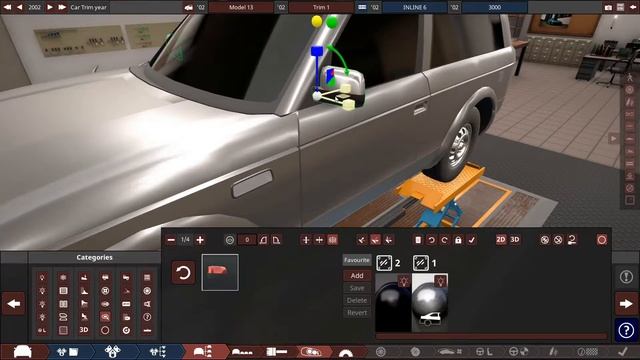Select the L light category icon

pos(42,330)
